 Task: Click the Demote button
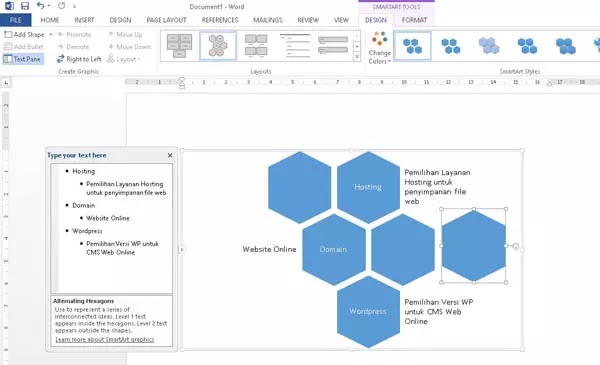point(73,47)
